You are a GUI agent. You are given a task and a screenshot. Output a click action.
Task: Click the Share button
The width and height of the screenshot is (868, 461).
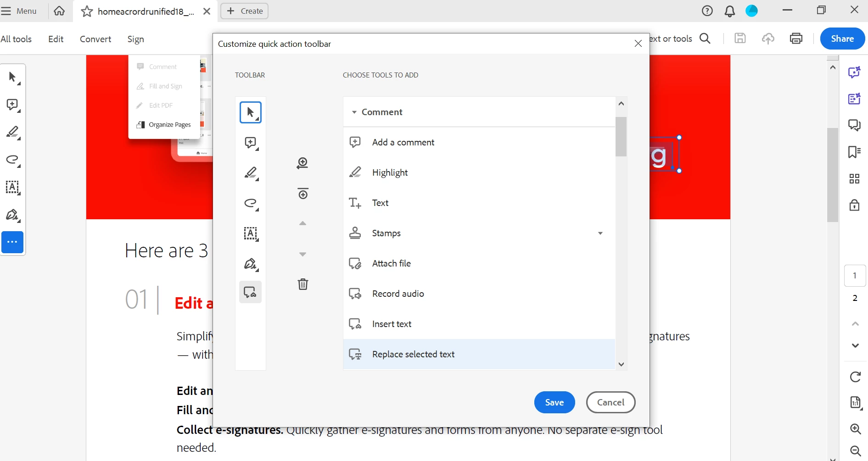pos(842,39)
